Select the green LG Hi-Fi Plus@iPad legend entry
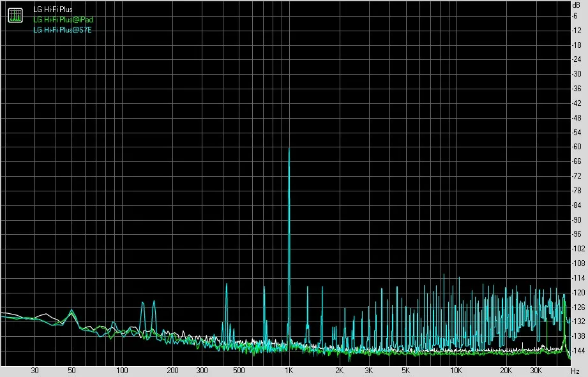 point(63,20)
